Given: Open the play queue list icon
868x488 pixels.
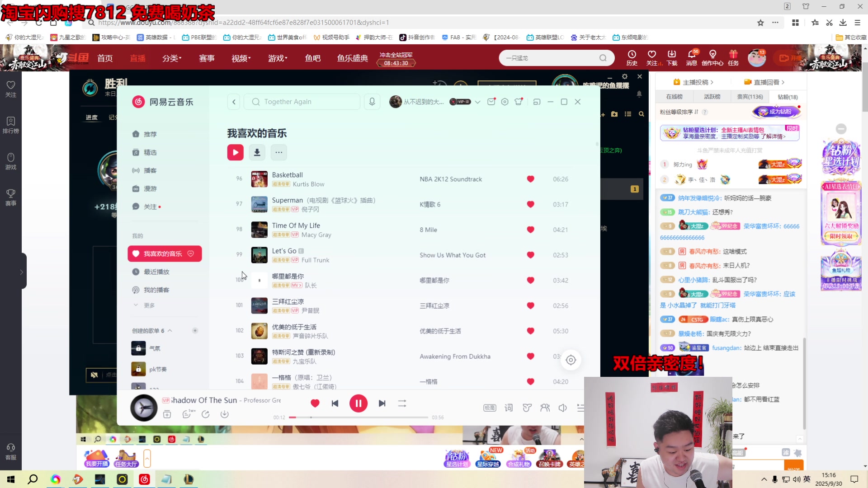Looking at the screenshot, I should coord(580,408).
